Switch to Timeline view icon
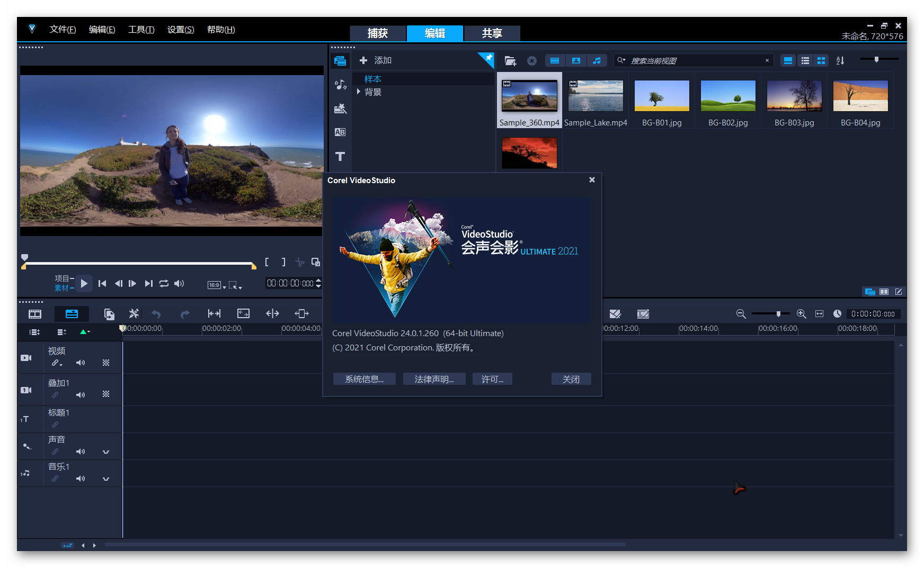Viewport: 924px width, 568px height. click(x=72, y=314)
